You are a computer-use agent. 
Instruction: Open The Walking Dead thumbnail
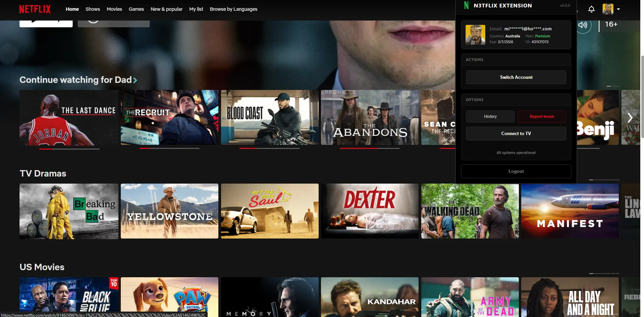(470, 211)
